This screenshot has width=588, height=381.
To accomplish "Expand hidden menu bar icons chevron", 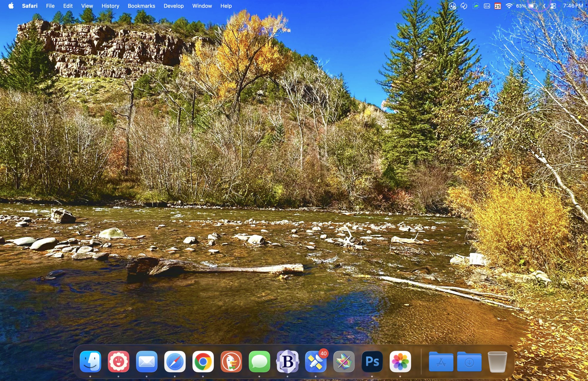I will coord(544,6).
